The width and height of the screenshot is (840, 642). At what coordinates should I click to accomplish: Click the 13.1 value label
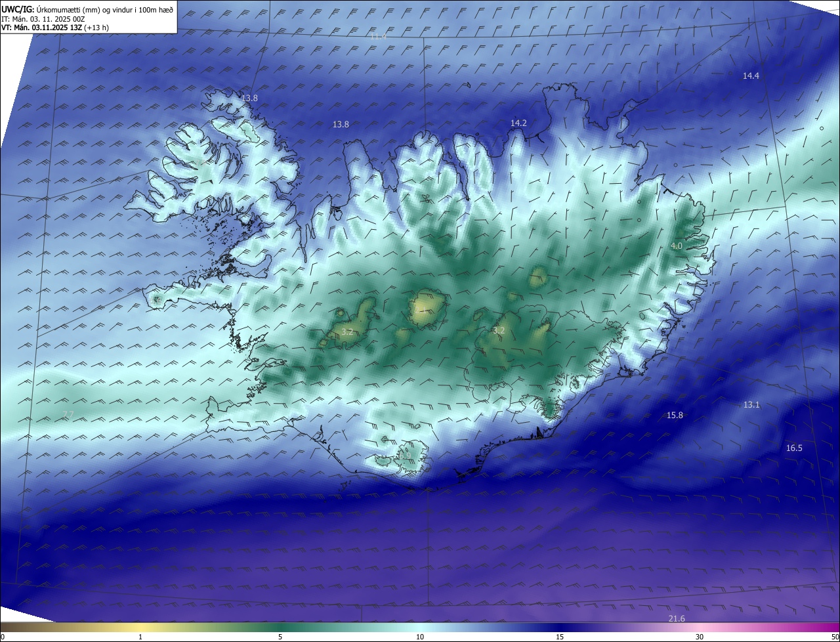click(x=751, y=404)
